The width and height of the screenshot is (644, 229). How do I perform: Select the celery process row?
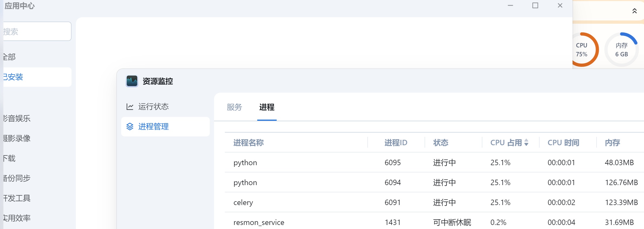click(434, 202)
